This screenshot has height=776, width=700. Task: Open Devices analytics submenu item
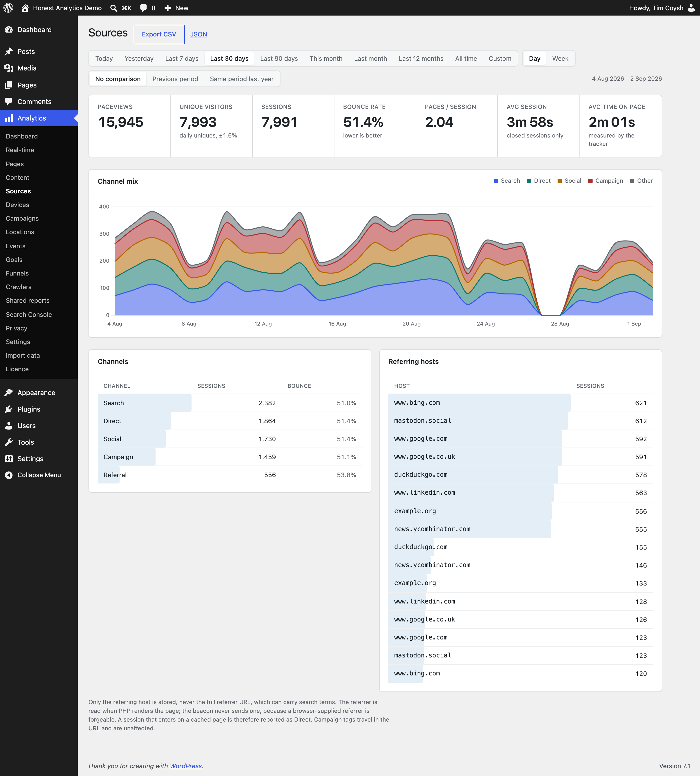point(17,205)
